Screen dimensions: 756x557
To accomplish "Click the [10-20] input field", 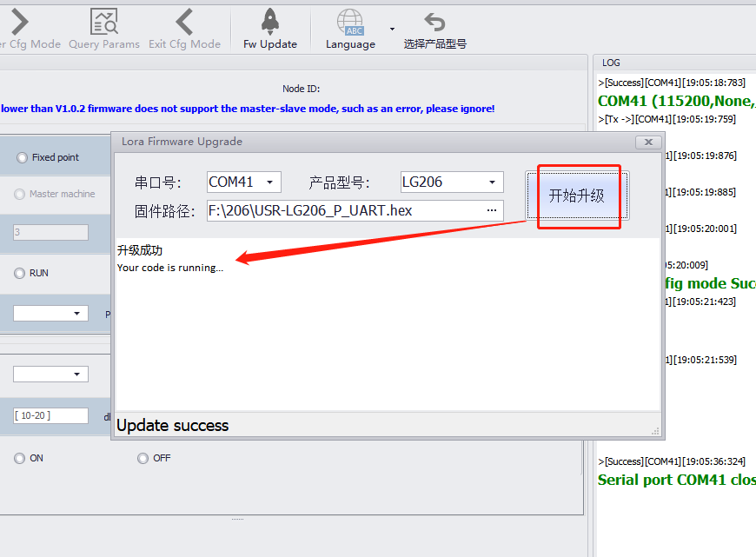I will pyautogui.click(x=50, y=416).
